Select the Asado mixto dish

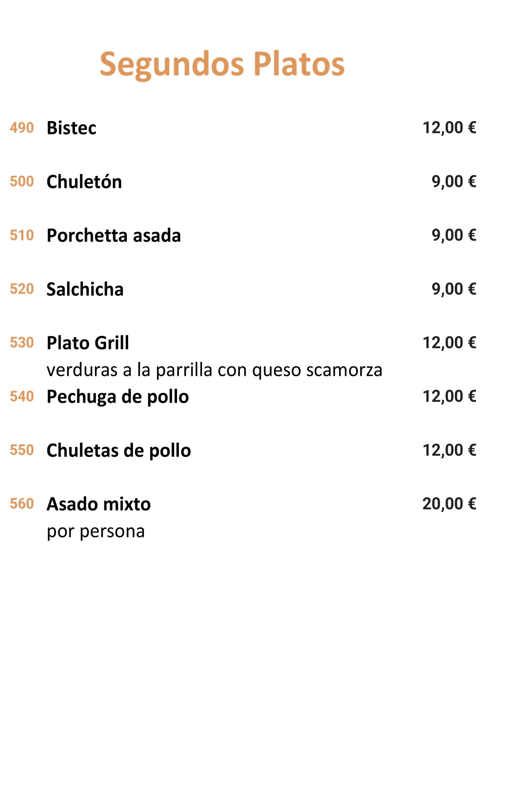[x=99, y=504]
